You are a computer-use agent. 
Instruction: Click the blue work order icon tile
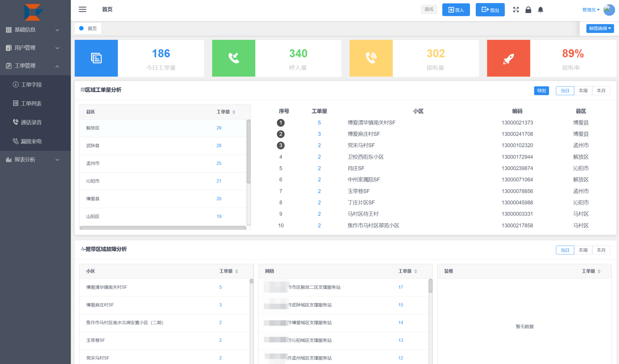click(96, 58)
